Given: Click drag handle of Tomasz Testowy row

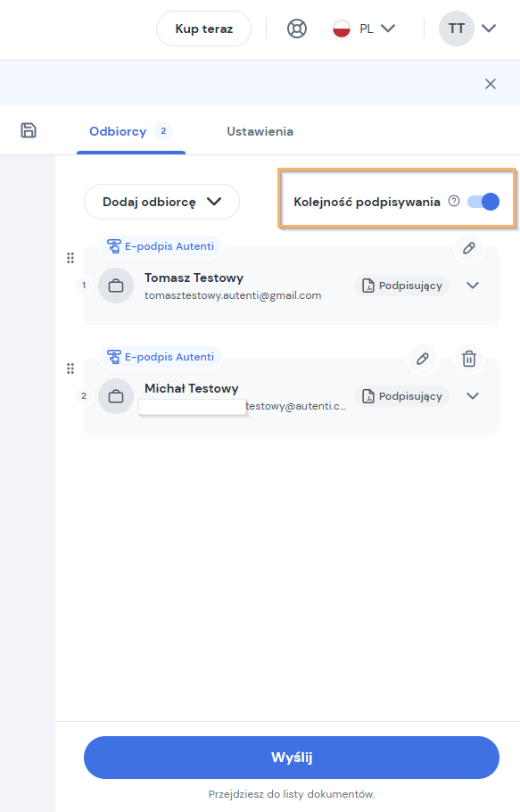Looking at the screenshot, I should [70, 258].
